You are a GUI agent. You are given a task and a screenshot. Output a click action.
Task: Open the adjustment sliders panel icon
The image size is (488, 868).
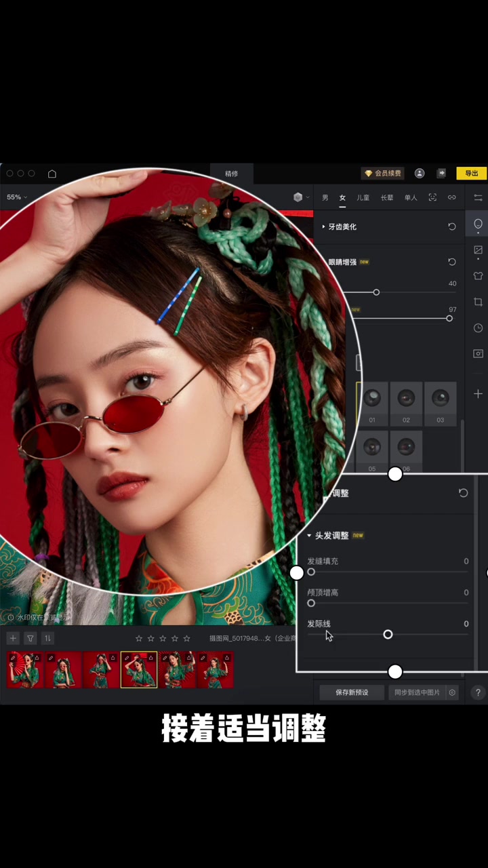(x=478, y=197)
